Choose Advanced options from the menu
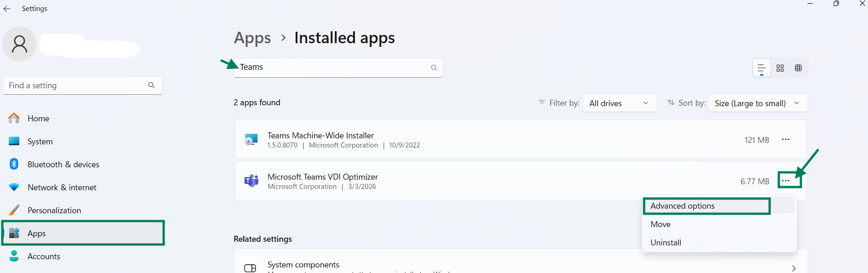Image resolution: width=868 pixels, height=273 pixels. [719, 206]
